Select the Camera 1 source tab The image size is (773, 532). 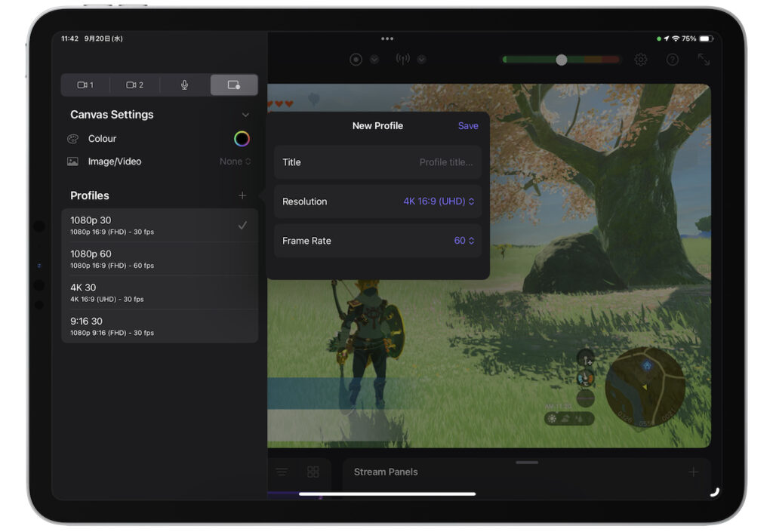(x=85, y=85)
